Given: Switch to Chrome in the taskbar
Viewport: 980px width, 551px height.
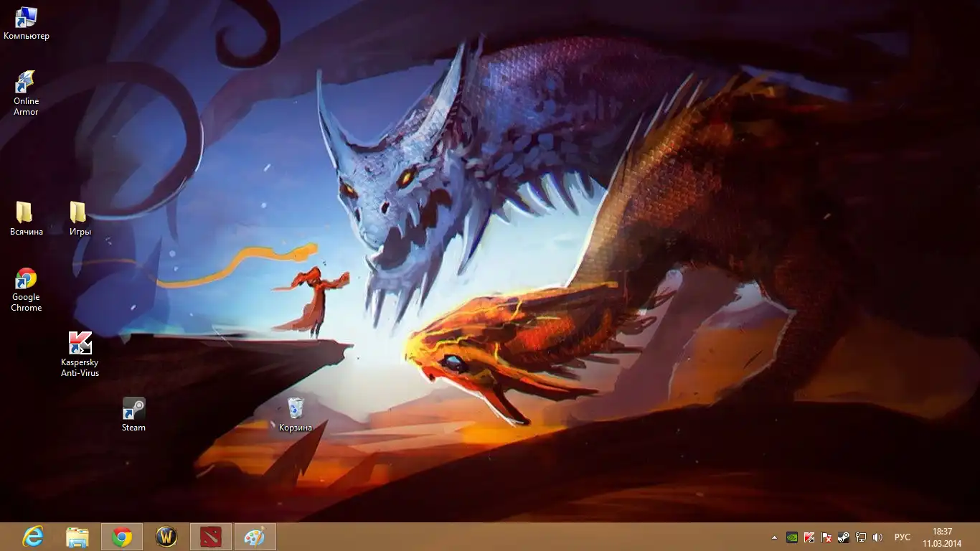Looking at the screenshot, I should click(x=122, y=537).
